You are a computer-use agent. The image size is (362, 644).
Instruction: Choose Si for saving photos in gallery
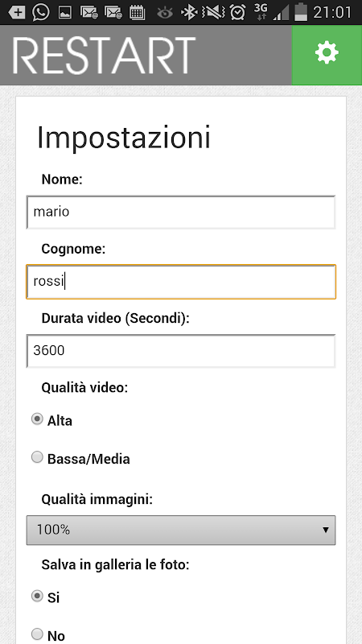coord(37,596)
